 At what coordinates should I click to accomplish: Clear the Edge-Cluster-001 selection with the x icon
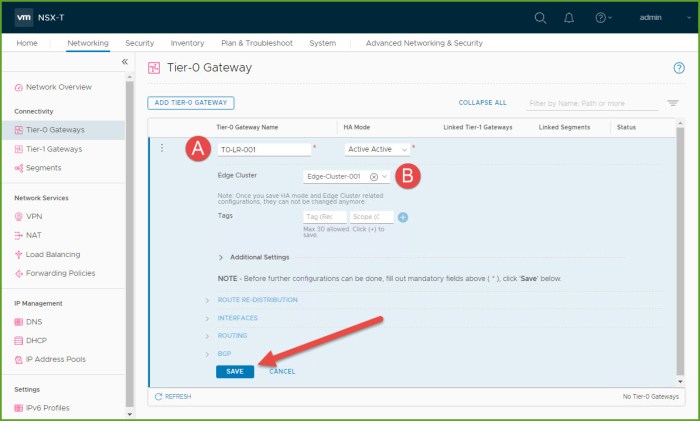[373, 176]
